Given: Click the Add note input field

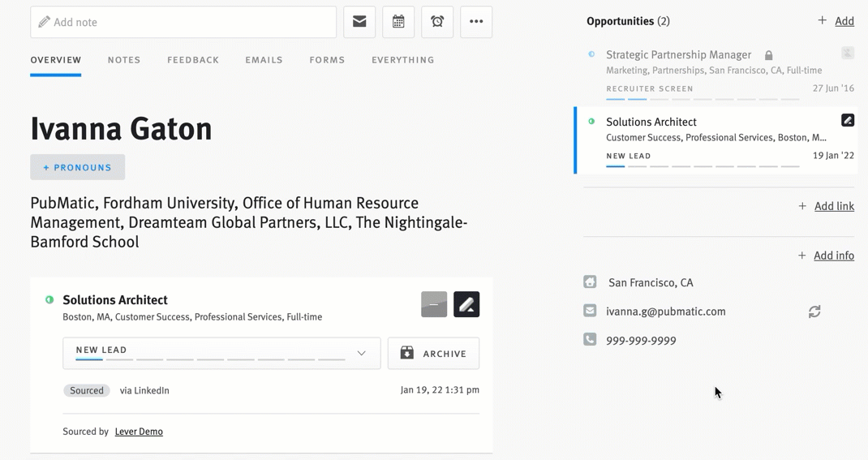Looking at the screenshot, I should point(183,22).
